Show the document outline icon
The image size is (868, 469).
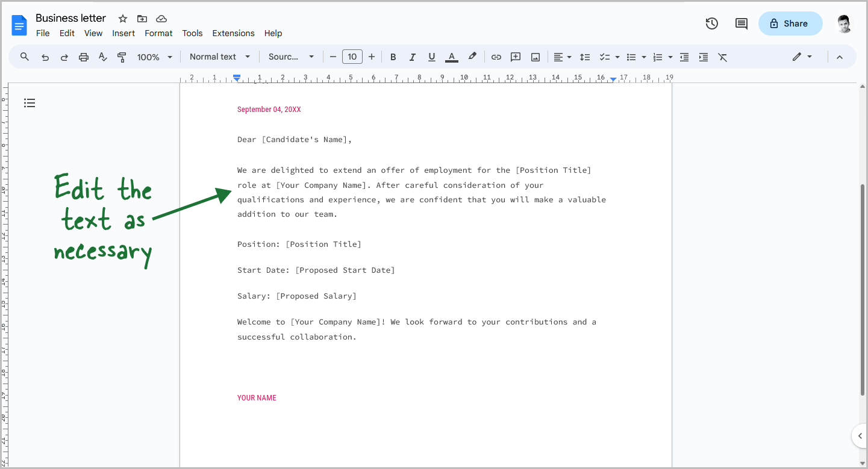click(x=30, y=103)
